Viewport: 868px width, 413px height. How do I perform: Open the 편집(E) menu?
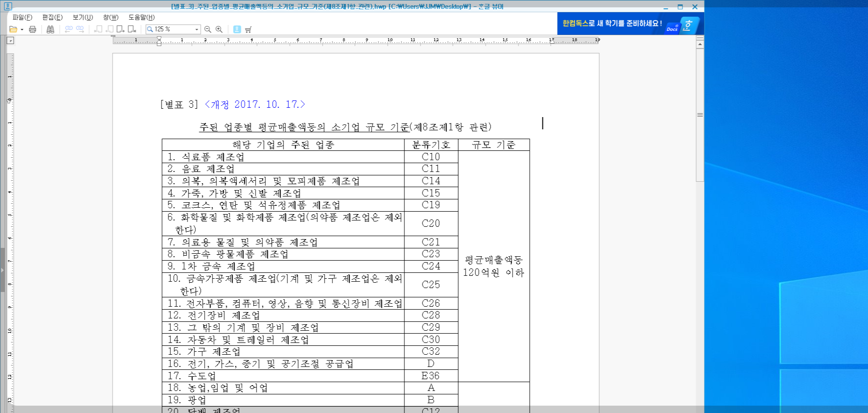[52, 17]
